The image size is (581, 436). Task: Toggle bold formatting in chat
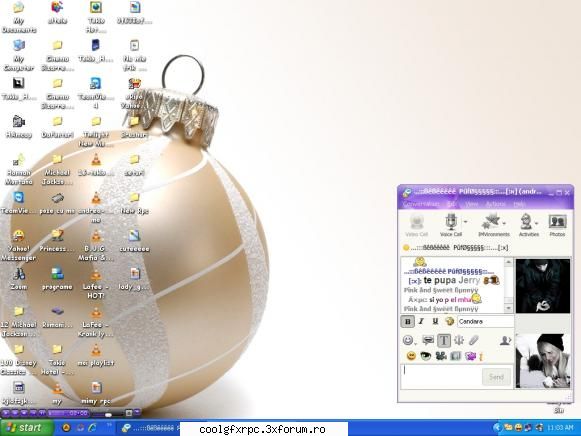(408, 322)
